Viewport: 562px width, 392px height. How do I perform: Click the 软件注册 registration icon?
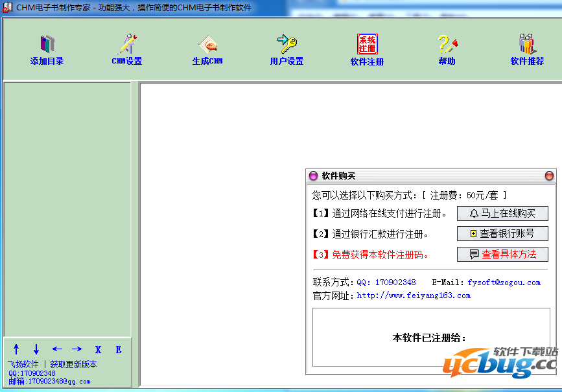tap(367, 45)
